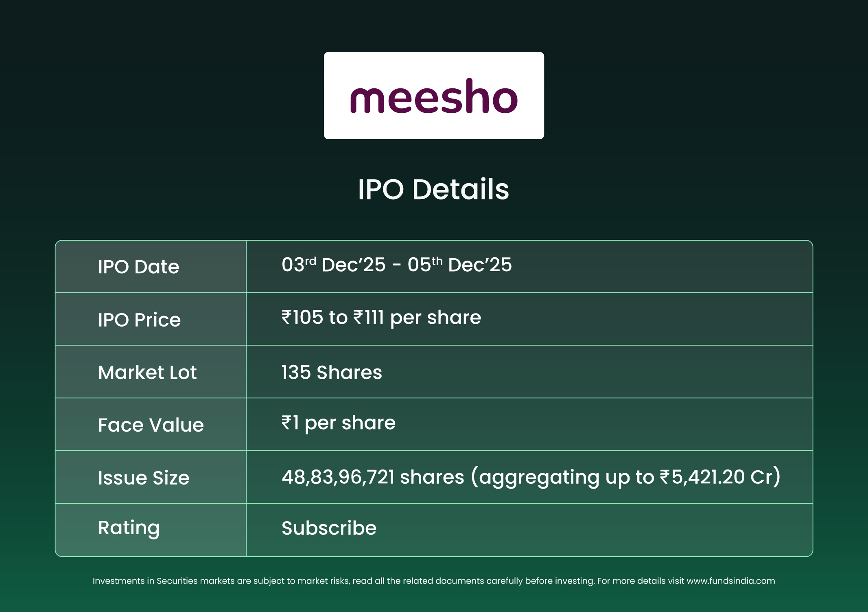Image resolution: width=868 pixels, height=612 pixels.
Task: Select the IPO Price row label
Action: (139, 320)
